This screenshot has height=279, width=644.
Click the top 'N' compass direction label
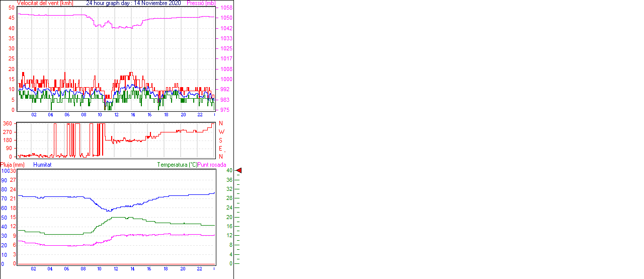click(220, 123)
